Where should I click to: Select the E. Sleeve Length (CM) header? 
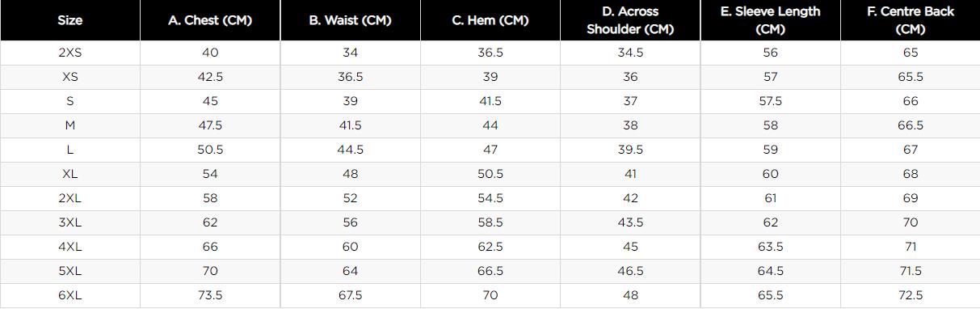[770, 20]
